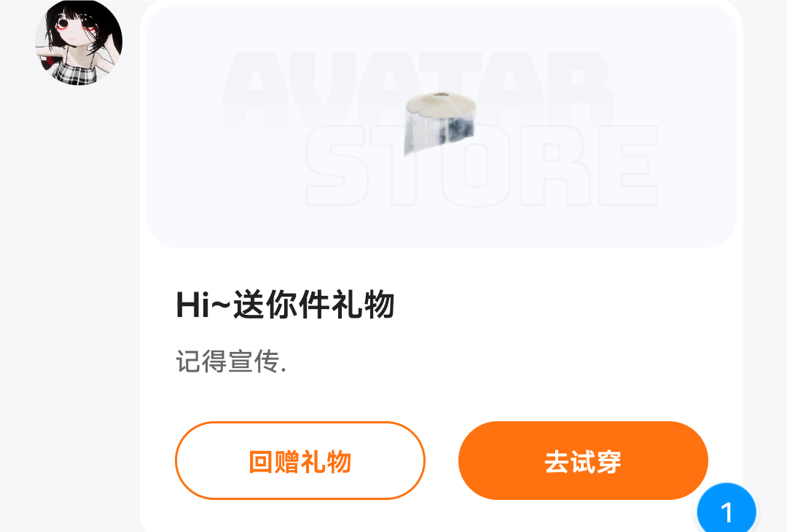
Task: View the gift preview panel background
Action: coord(441,126)
